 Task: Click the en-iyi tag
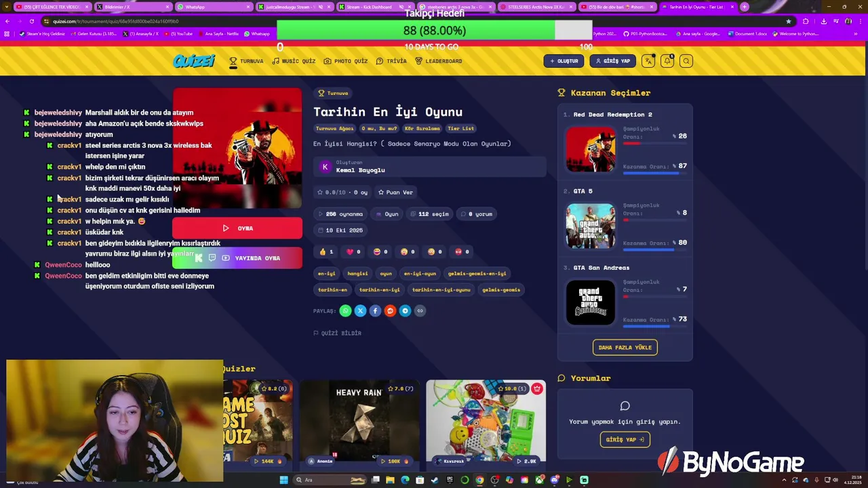click(326, 274)
